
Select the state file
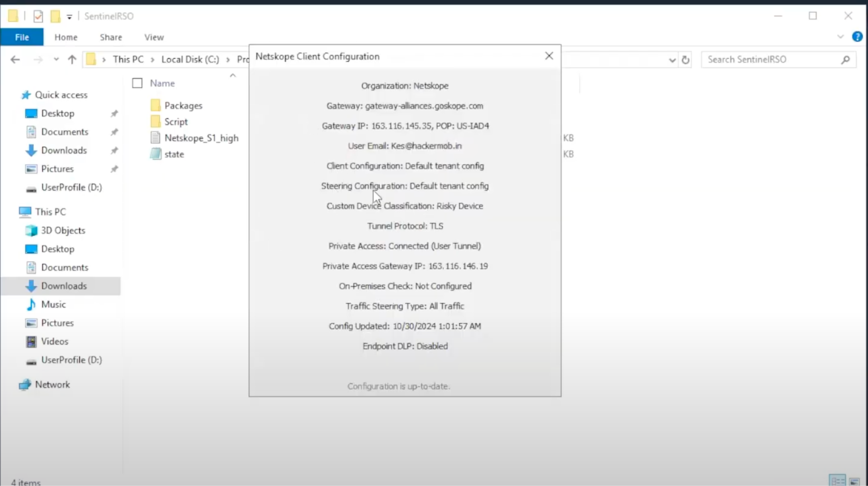(167, 154)
